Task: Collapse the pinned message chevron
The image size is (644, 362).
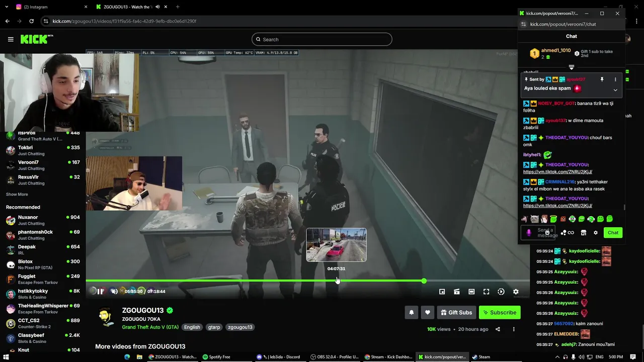Action: coord(615,90)
